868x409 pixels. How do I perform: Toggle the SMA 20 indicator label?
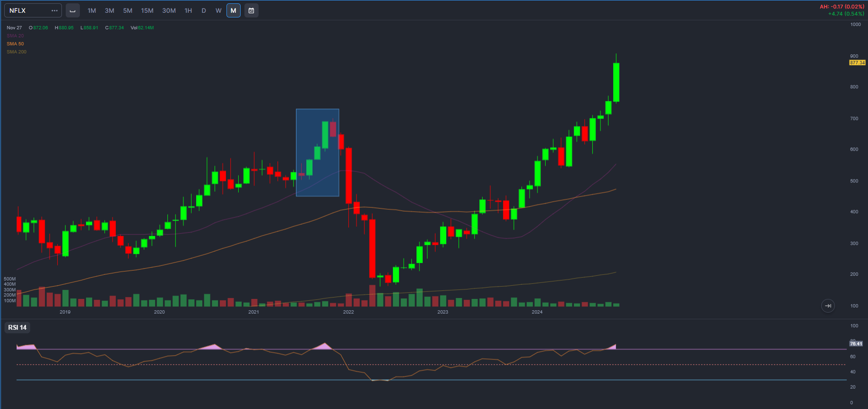tap(15, 36)
